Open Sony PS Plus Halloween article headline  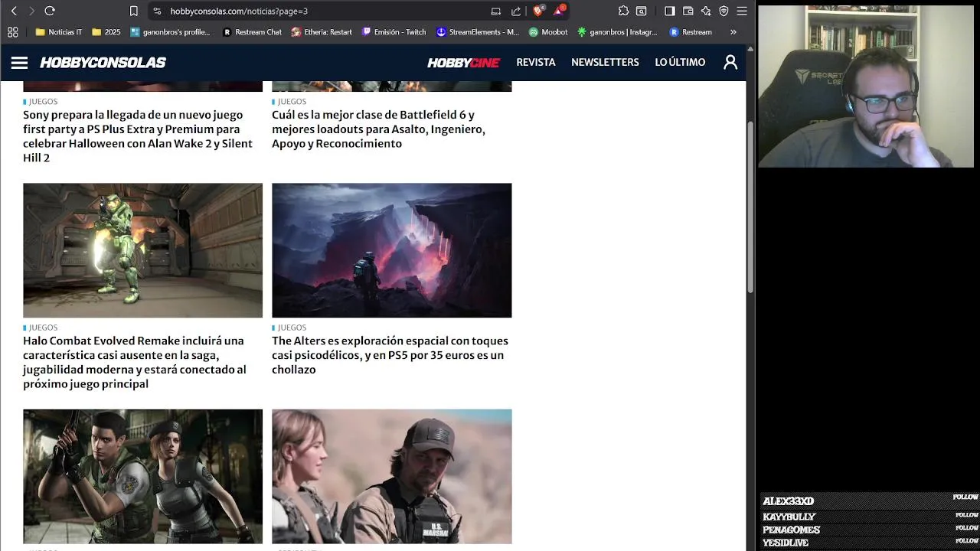[138, 136]
